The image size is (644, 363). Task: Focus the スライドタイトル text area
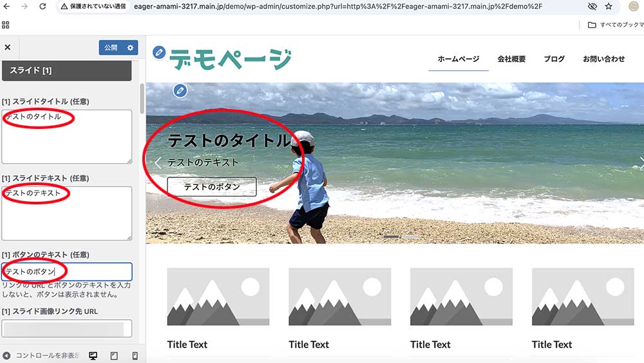(67, 137)
